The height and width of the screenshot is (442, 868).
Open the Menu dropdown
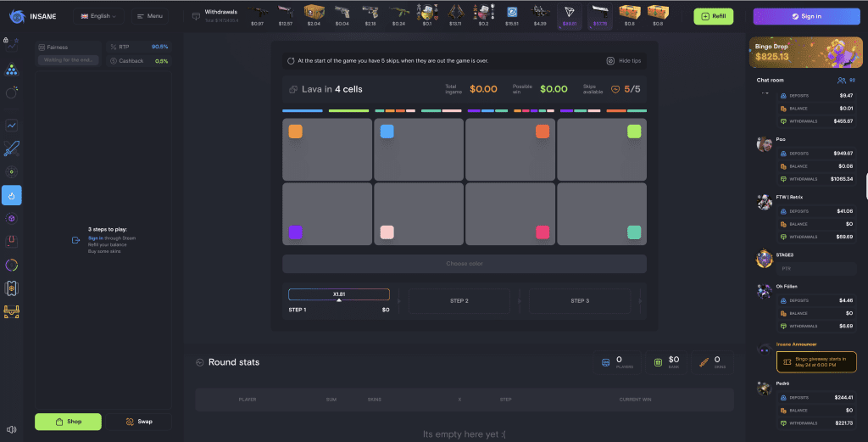point(149,16)
